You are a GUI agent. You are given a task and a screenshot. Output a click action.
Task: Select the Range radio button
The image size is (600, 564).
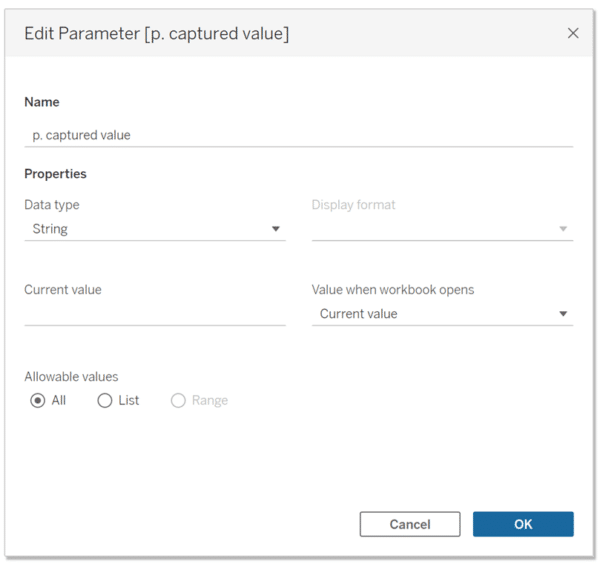(x=178, y=400)
